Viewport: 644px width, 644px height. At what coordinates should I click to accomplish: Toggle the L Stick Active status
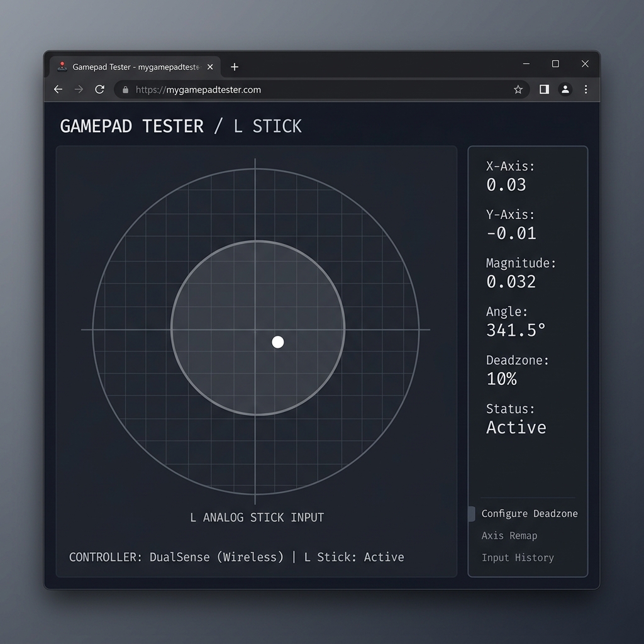(516, 428)
